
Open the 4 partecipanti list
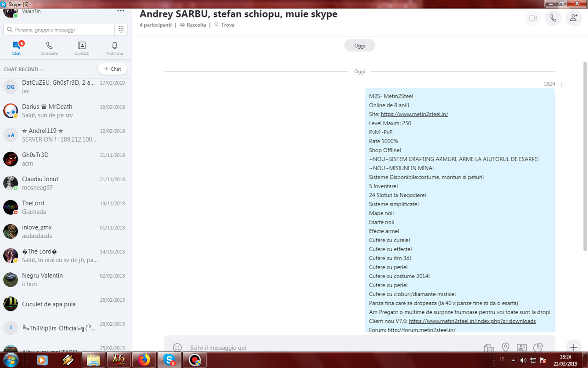point(155,25)
